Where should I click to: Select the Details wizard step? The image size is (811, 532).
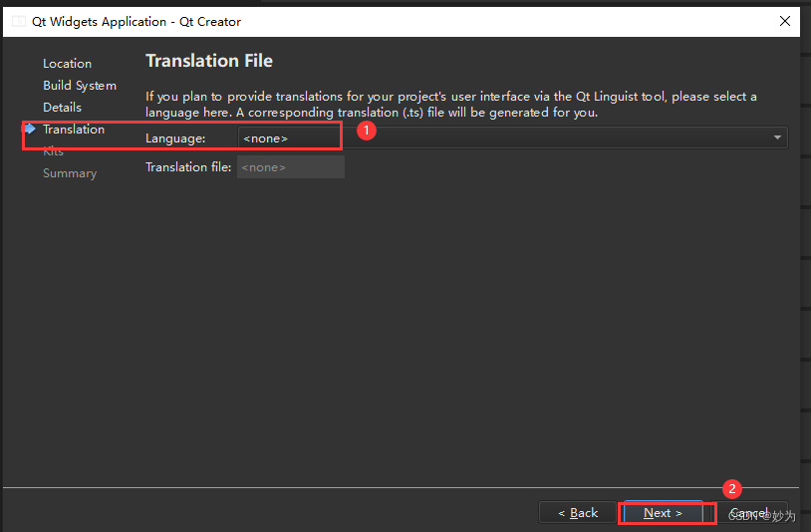(x=62, y=107)
